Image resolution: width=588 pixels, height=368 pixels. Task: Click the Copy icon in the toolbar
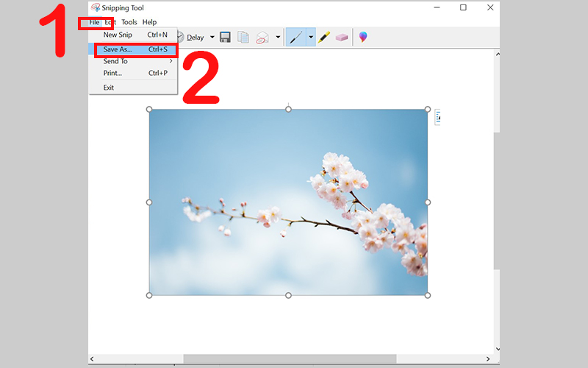point(243,38)
